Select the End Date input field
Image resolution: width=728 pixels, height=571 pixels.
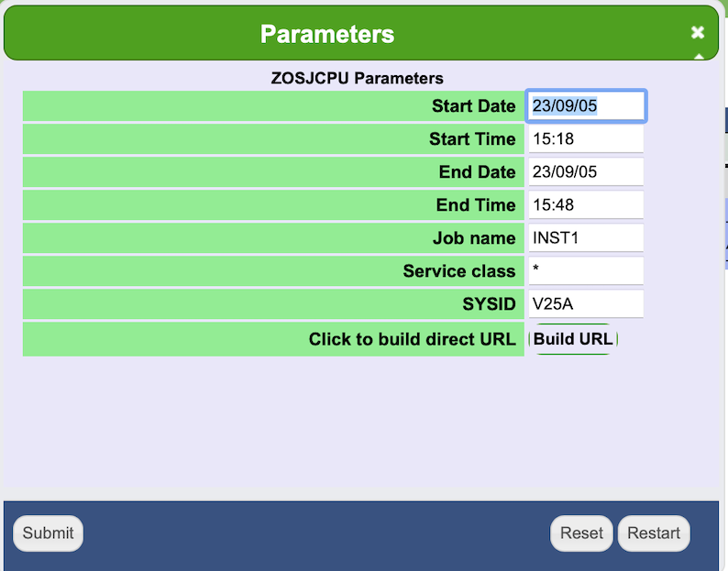[x=585, y=172]
